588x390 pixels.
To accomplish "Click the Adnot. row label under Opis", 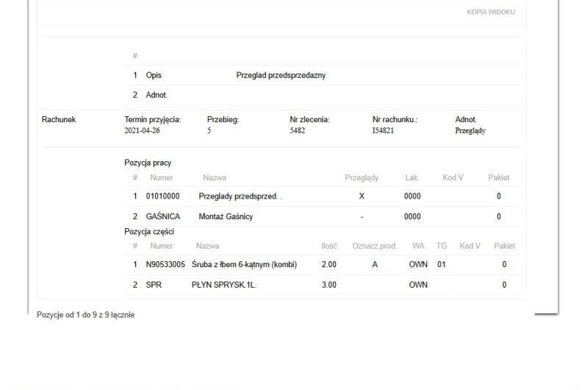I will pos(157,95).
